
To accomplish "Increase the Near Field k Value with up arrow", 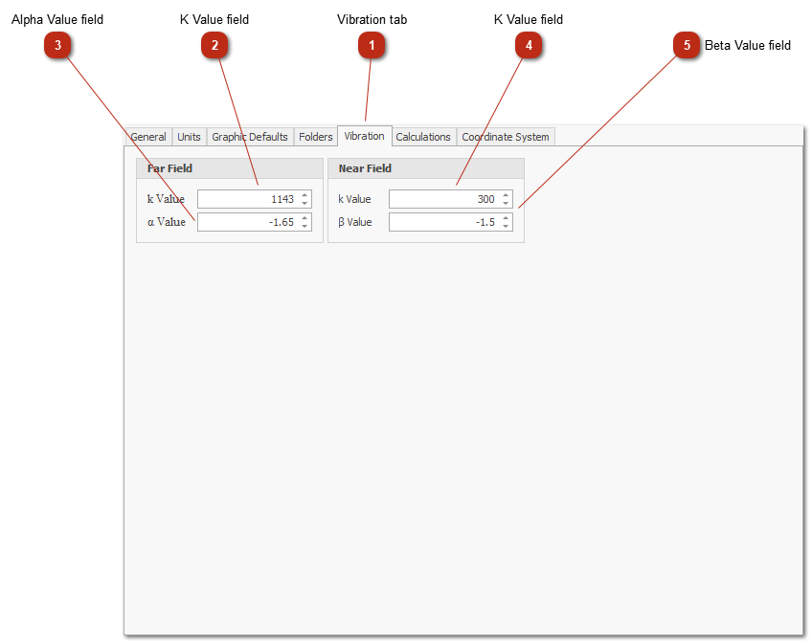I will tap(506, 195).
